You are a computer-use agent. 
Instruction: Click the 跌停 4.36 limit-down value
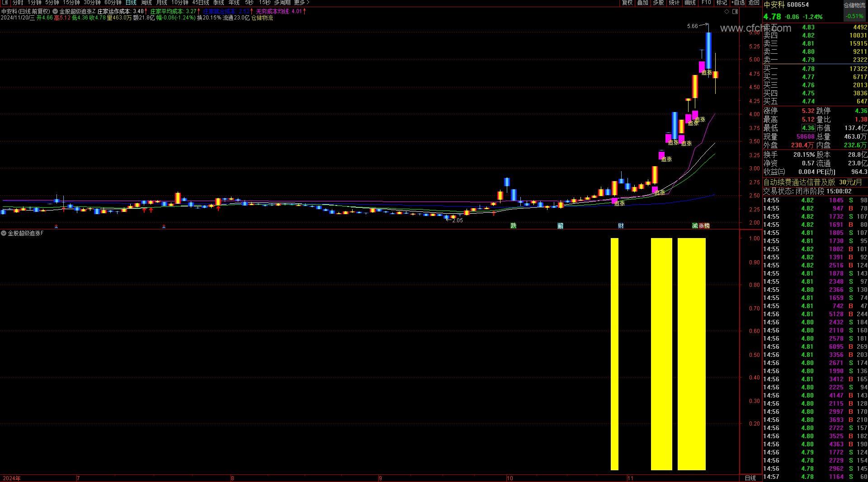(x=861, y=111)
